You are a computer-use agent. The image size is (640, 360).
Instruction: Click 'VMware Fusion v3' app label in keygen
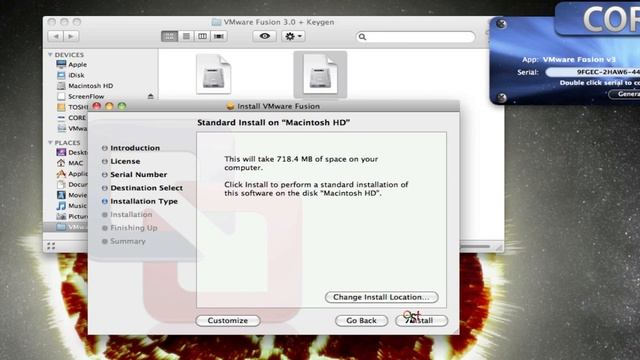579,60
